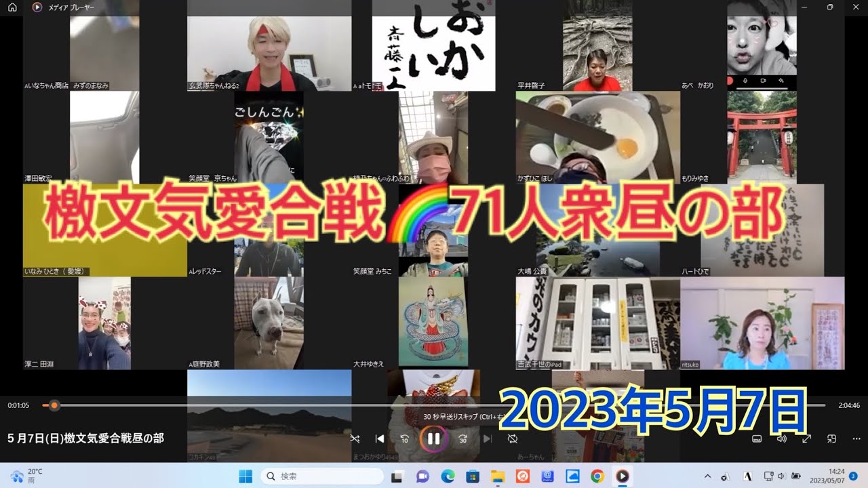Open the blue cloud app in the taskbar
868x488 pixels.
coord(573,476)
